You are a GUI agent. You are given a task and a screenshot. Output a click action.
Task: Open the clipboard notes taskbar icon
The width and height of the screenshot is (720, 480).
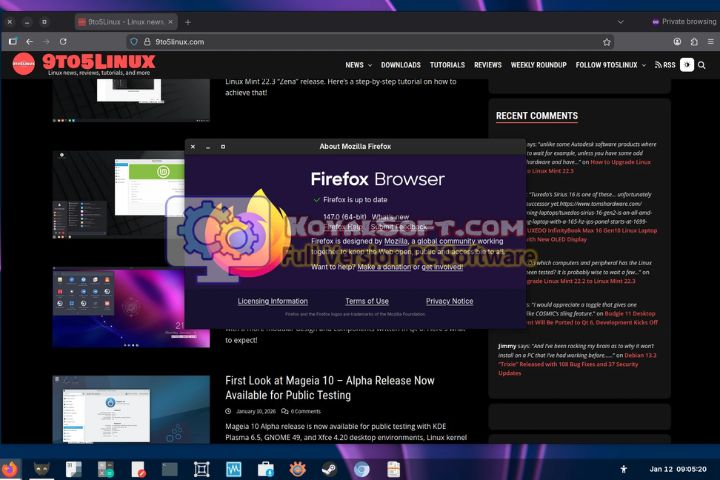pos(394,469)
